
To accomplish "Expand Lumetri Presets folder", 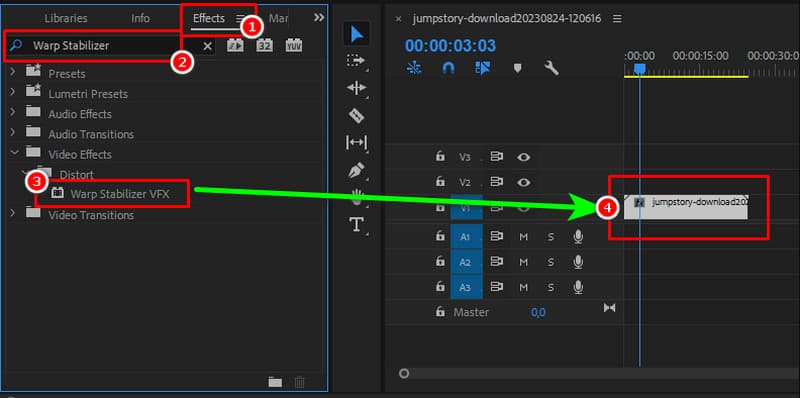I will [x=14, y=92].
